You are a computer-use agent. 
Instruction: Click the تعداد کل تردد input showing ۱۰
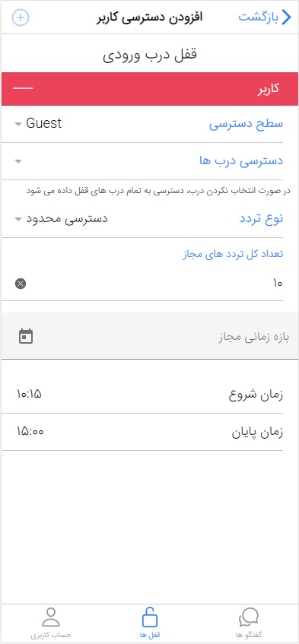[x=149, y=284]
